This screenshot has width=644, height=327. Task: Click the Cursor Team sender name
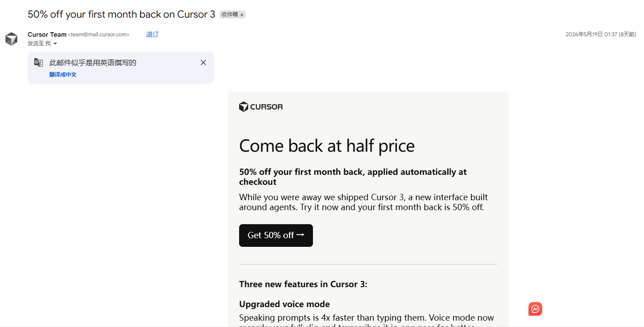pyautogui.click(x=47, y=34)
